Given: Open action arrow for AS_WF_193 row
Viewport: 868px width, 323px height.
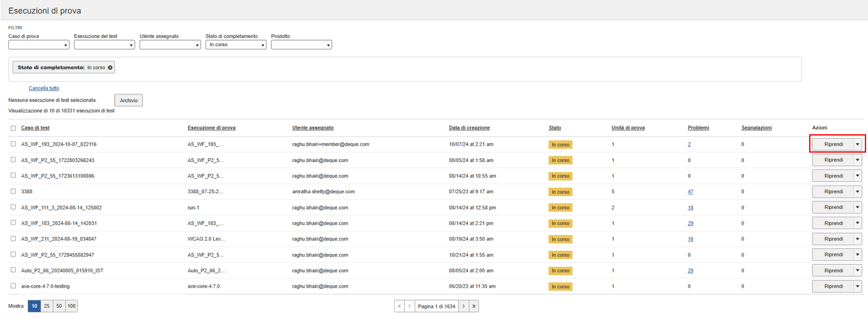Looking at the screenshot, I should [x=857, y=144].
